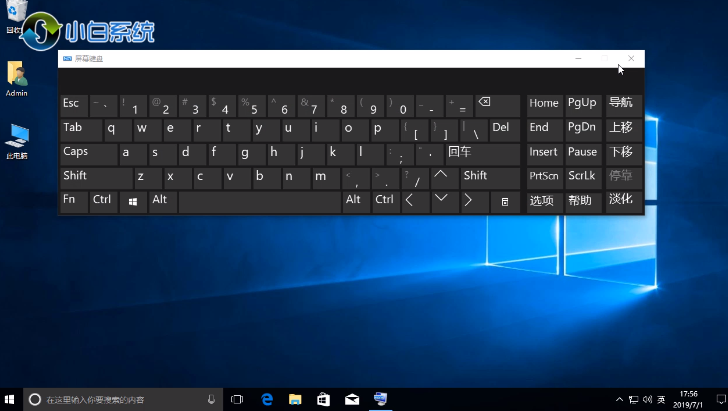Click the input language indicator in tray
Screen dimensions: 728x411
pyautogui.click(x=662, y=399)
